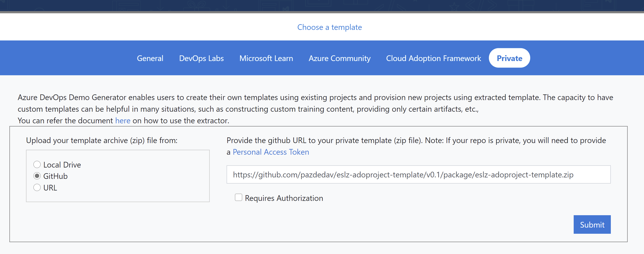Select the Local Drive radio button
644x254 pixels.
pyautogui.click(x=37, y=165)
